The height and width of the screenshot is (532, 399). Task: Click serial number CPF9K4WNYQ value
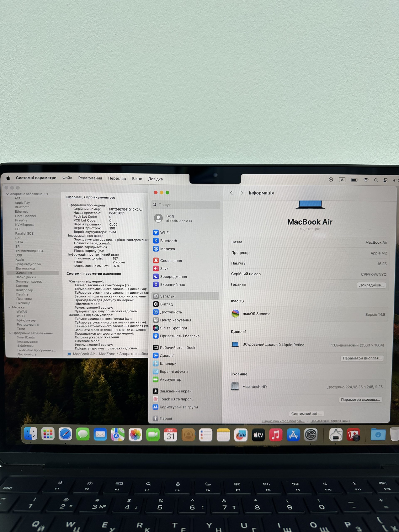[x=373, y=275]
